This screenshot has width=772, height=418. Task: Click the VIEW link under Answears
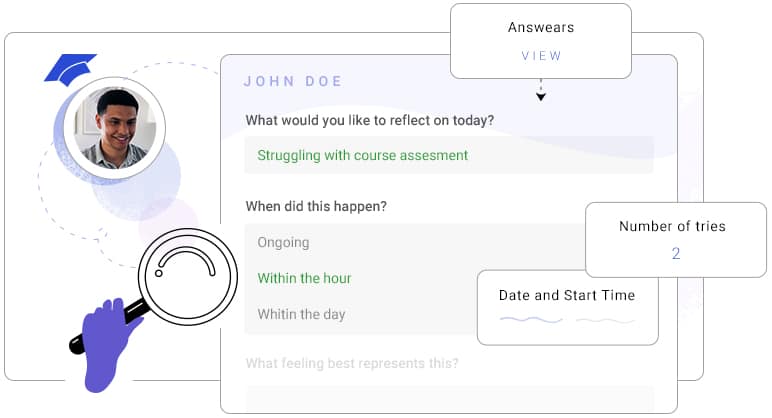pos(541,56)
